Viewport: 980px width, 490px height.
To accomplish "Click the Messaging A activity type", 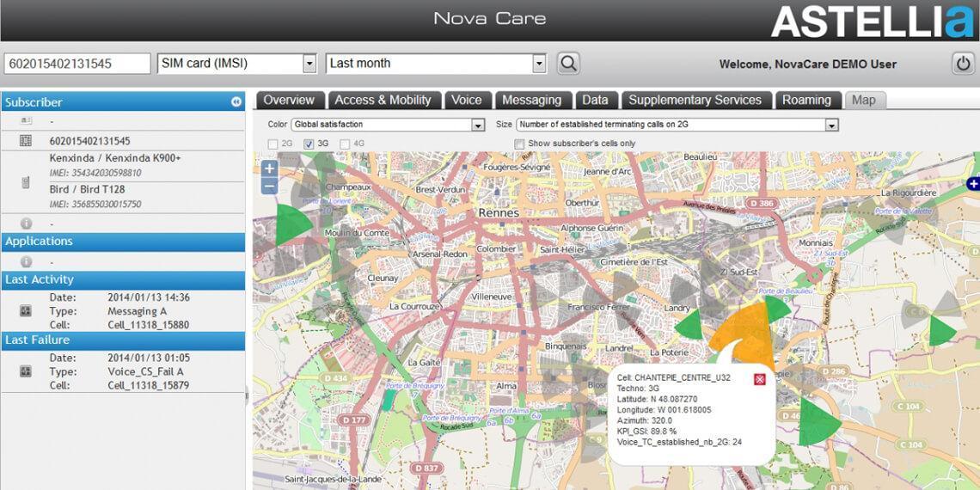I will (138, 311).
